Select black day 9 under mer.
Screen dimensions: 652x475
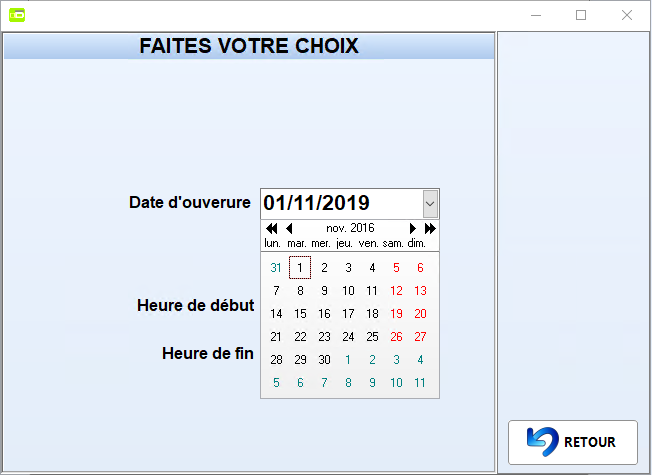(x=324, y=291)
